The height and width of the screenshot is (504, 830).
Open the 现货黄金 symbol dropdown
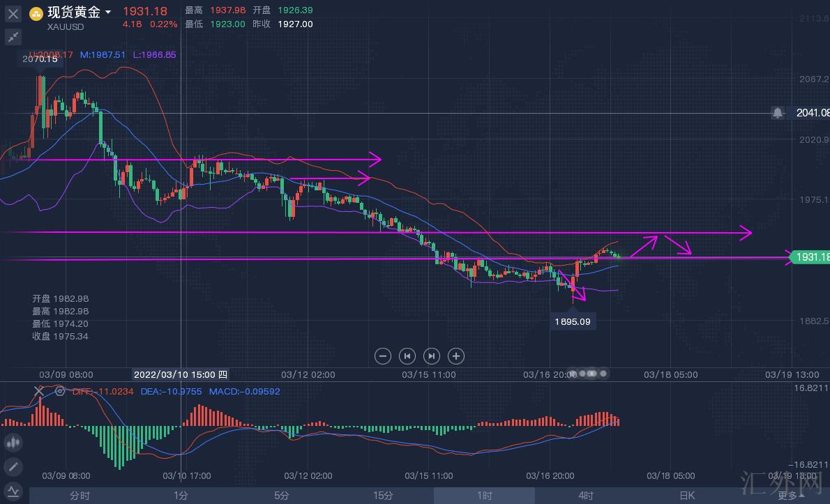[x=109, y=13]
